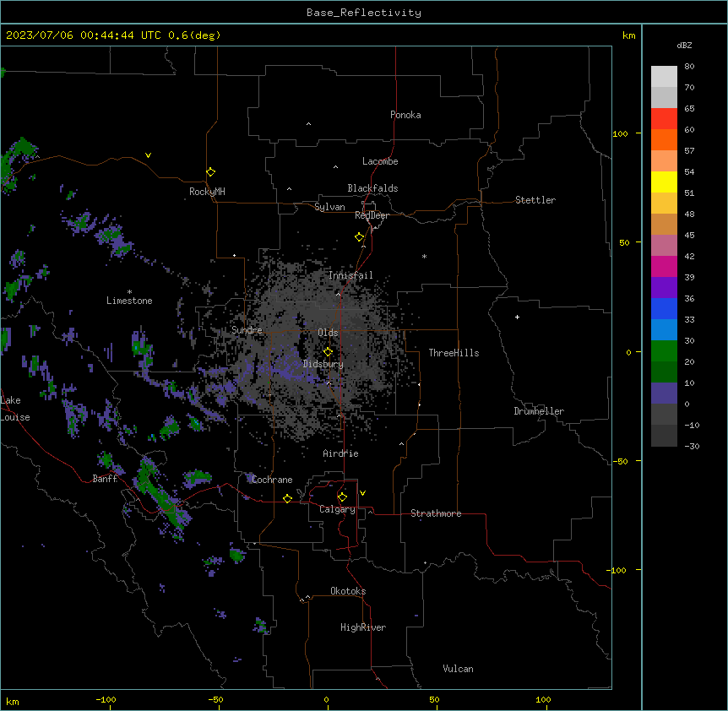Select the yellow diamond marker between Olds and Didsbury
728x711 pixels.
tap(329, 352)
